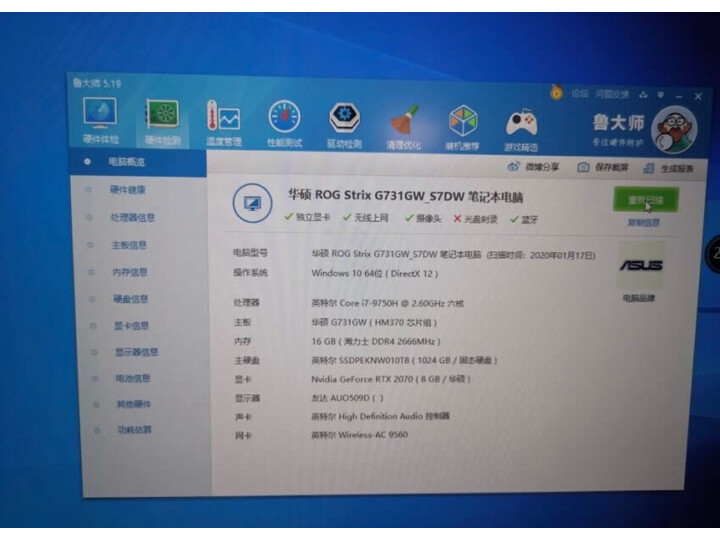Click the Core i7-9750H processor value
The width and height of the screenshot is (720, 540).
388,303
